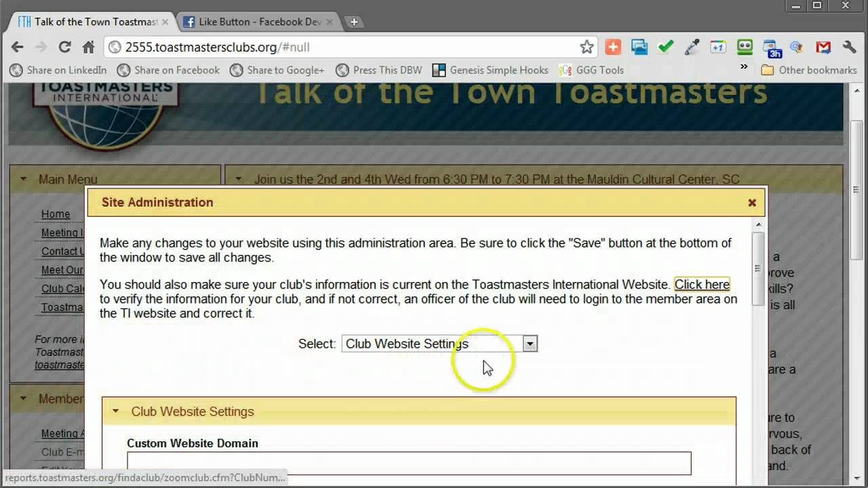Screen dimensions: 868x488
Task: Bookmark this page with the star
Action: [x=587, y=47]
